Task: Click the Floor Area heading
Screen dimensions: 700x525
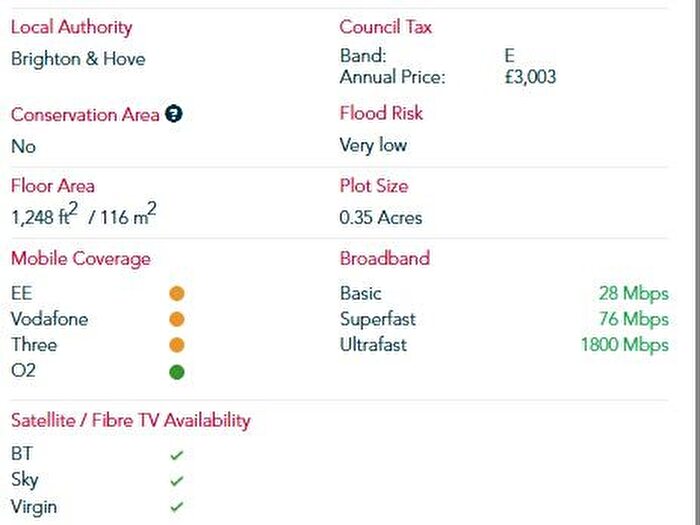Action: tap(53, 186)
